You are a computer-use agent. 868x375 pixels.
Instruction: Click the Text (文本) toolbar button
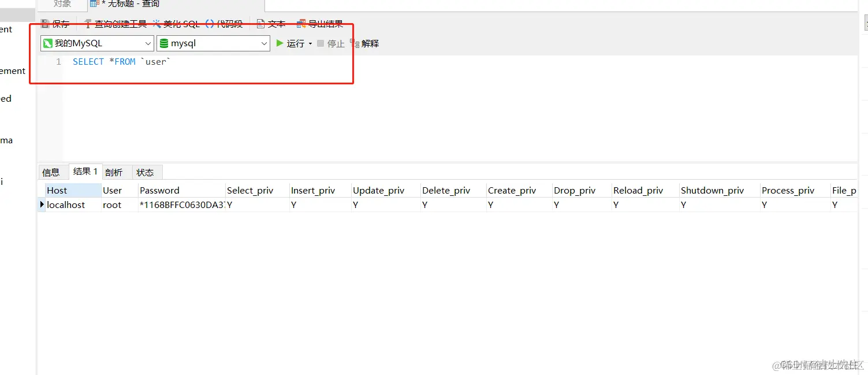tap(271, 24)
